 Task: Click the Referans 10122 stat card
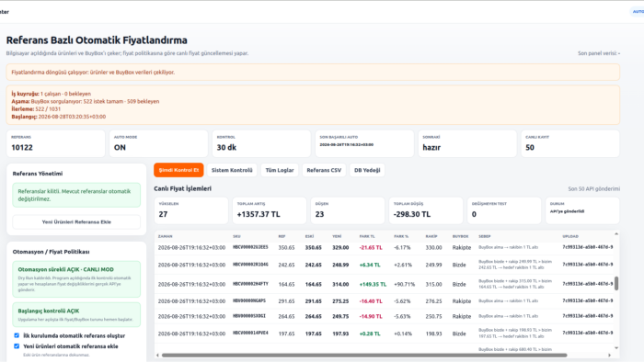coord(56,143)
